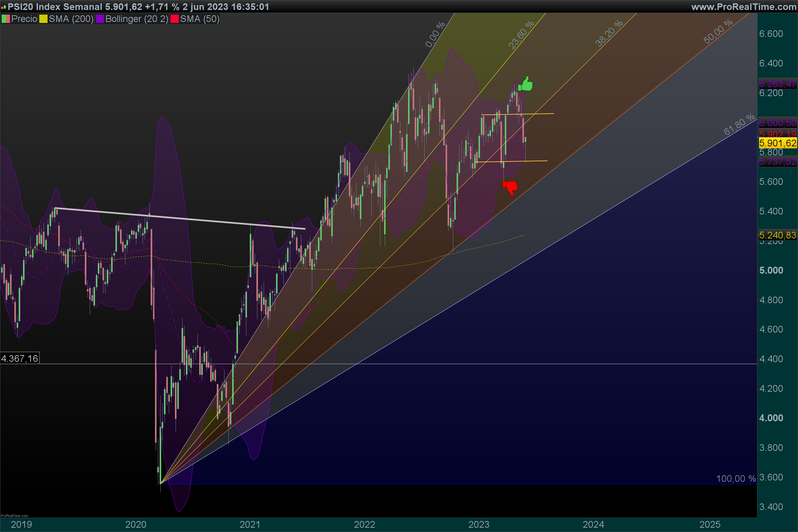This screenshot has width=798, height=532.
Task: Select the Bollinger (20 2) legend label
Action: pos(137,19)
